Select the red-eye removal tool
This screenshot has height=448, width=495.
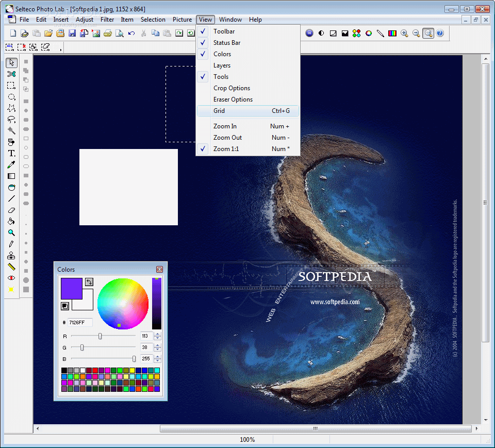click(11, 278)
